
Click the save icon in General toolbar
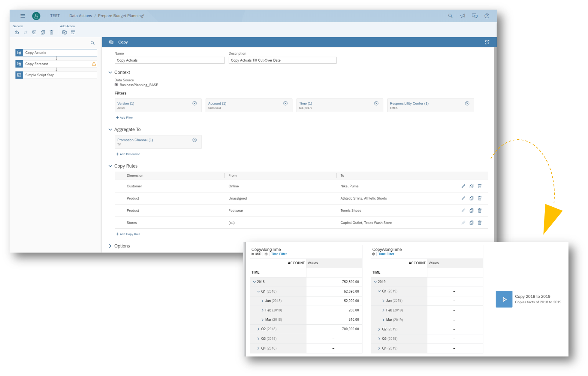tap(34, 32)
